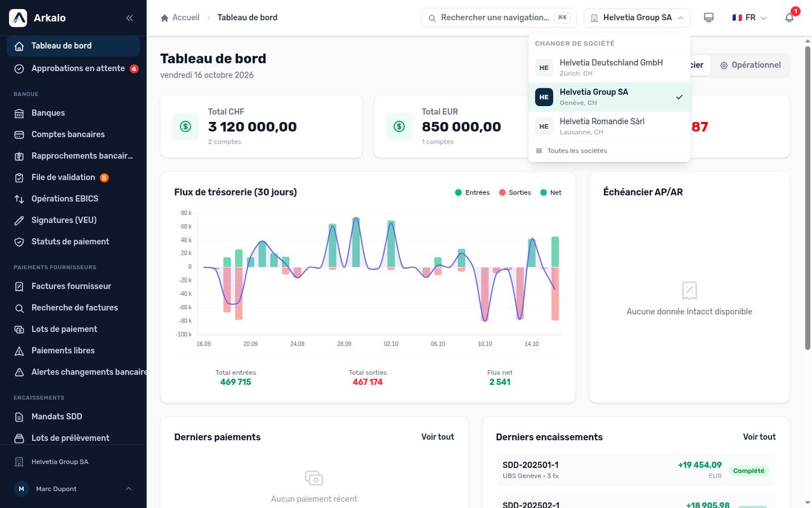Image resolution: width=812 pixels, height=508 pixels.
Task: Toggle Sorties series in chart legend
Action: (x=515, y=192)
